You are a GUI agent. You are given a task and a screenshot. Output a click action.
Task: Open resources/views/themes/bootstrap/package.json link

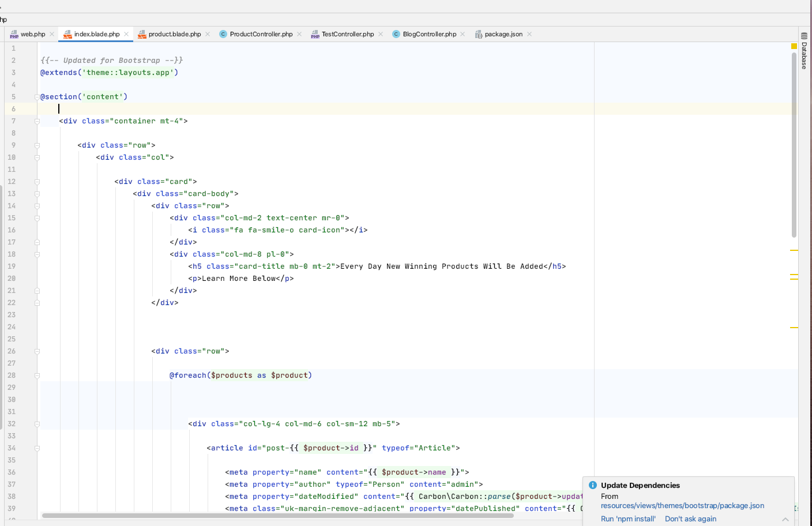[682, 505]
